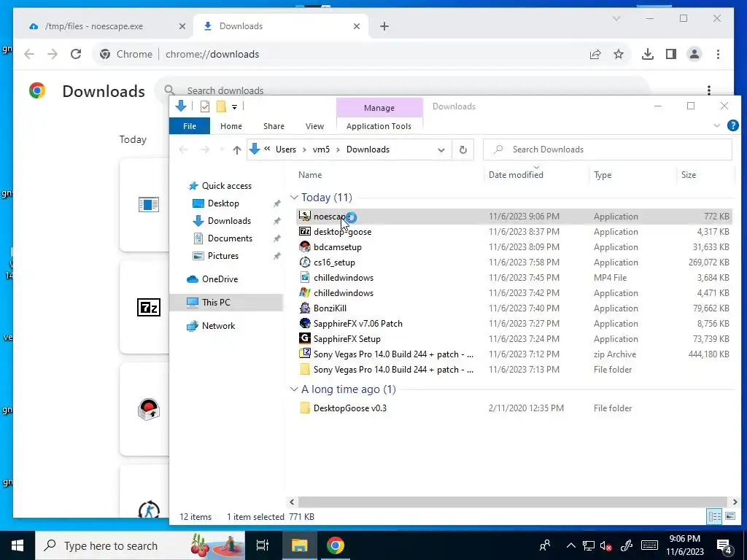747x560 pixels.
Task: Open Pictures in Quick access
Action: [x=222, y=256]
